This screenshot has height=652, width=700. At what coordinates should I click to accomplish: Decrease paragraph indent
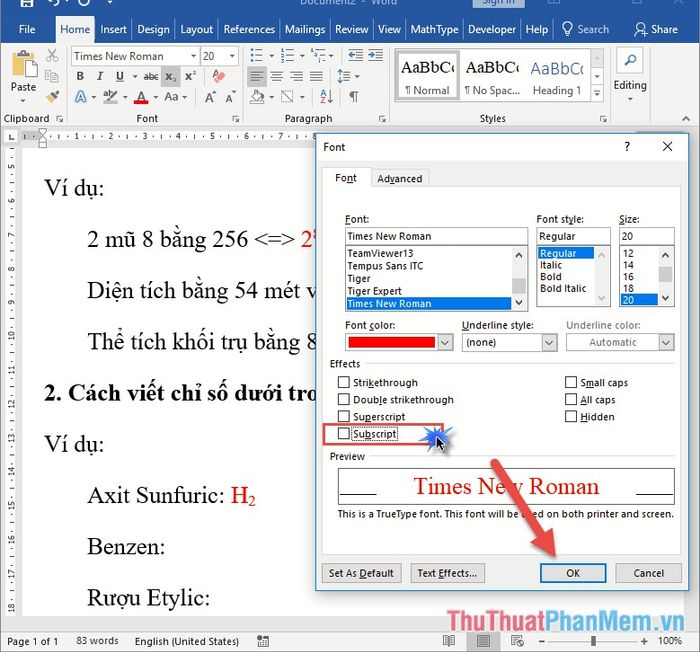pyautogui.click(x=355, y=55)
